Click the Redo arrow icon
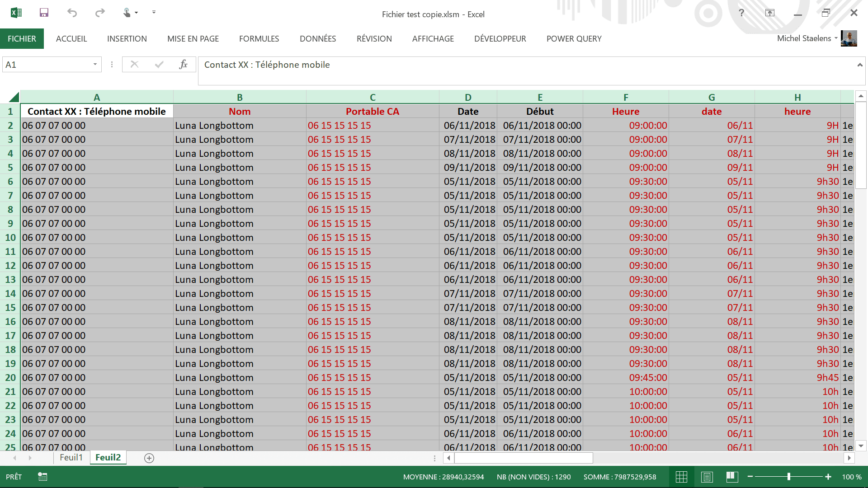This screenshot has width=868, height=488. pyautogui.click(x=100, y=13)
